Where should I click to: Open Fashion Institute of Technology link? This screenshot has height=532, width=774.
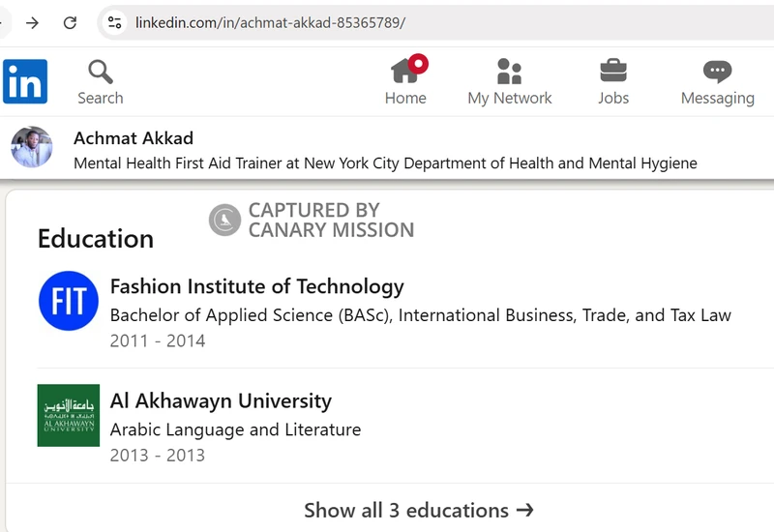256,286
